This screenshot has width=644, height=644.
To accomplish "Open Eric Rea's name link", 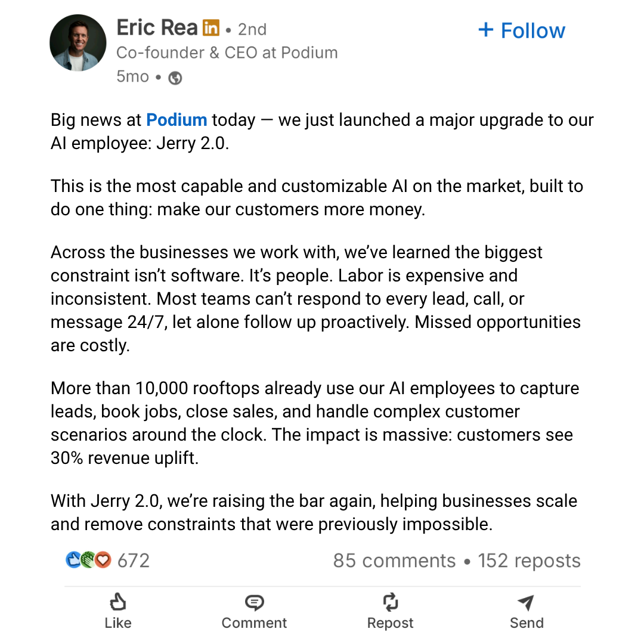I will (x=157, y=28).
